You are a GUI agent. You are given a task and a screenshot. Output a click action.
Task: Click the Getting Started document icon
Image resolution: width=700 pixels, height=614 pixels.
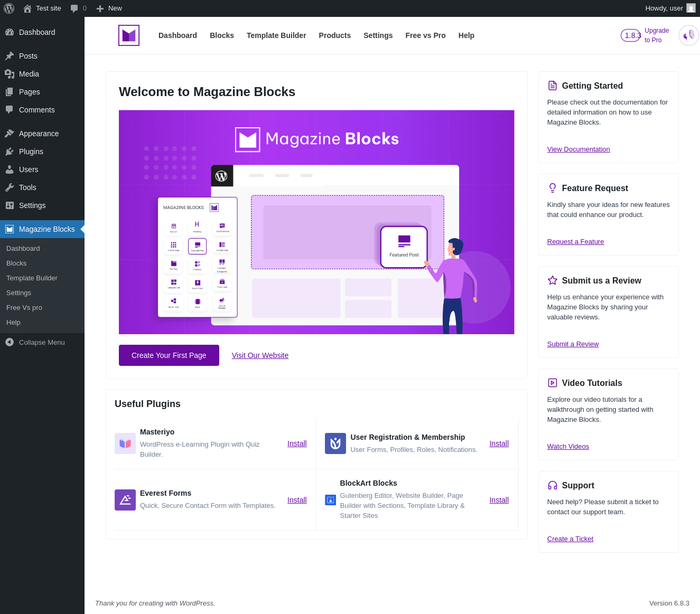553,86
